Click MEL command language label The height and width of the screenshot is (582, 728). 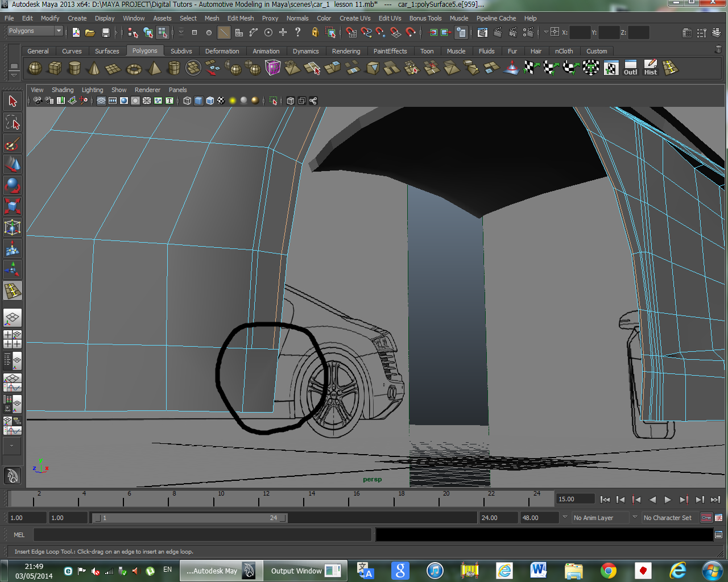19,535
